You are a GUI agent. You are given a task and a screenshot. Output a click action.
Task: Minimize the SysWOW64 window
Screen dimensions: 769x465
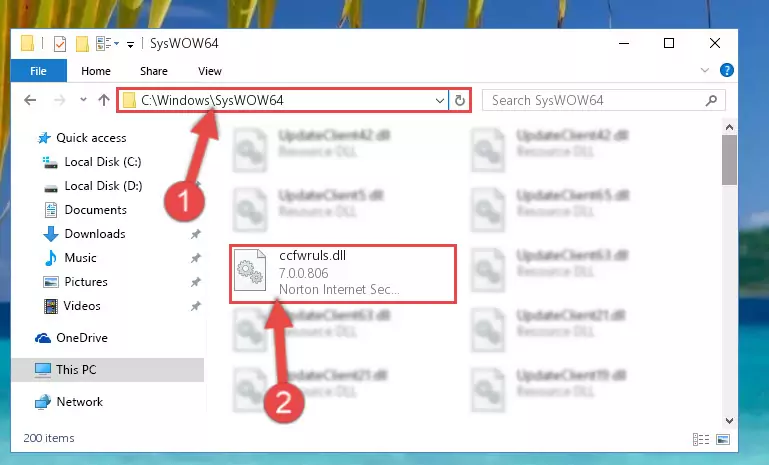click(x=624, y=43)
